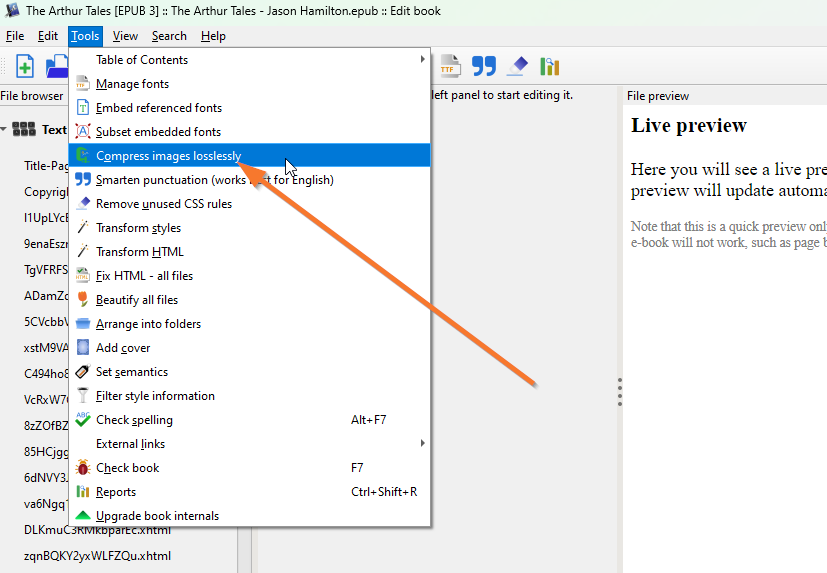827x573 pixels.
Task: Select the DLKmuC3 xhtml file
Action: (98, 530)
